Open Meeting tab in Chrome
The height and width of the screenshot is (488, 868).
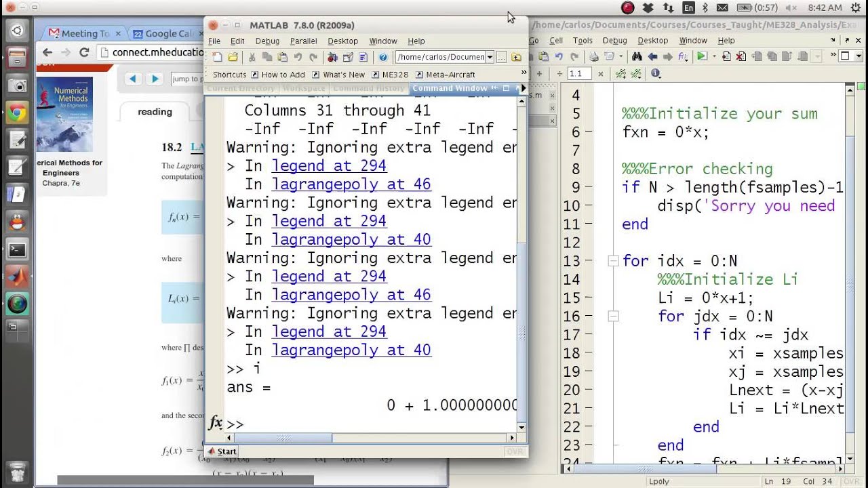[84, 33]
